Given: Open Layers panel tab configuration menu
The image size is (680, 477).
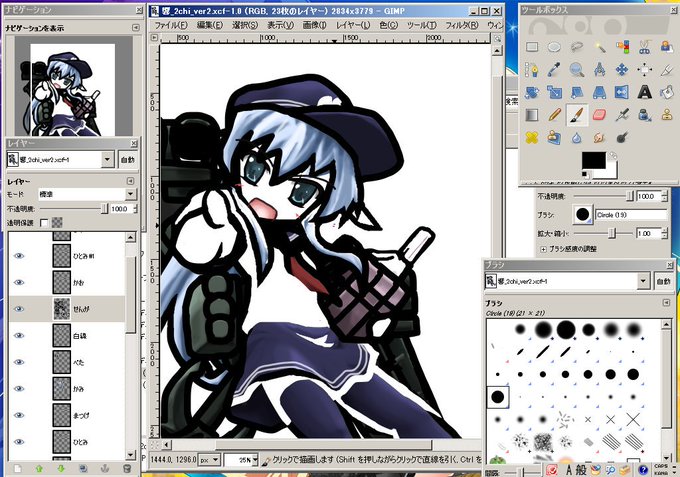Looking at the screenshot, I should tap(131, 181).
